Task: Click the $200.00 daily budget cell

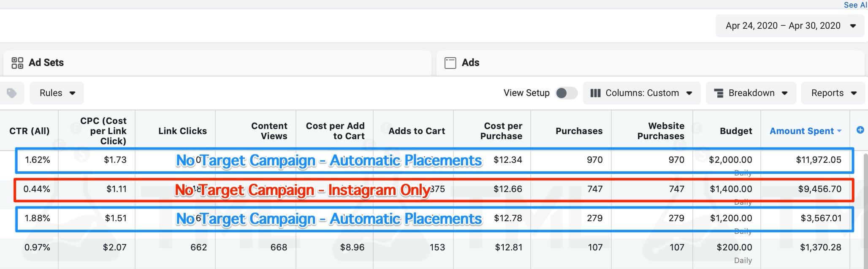Action: 734,247
